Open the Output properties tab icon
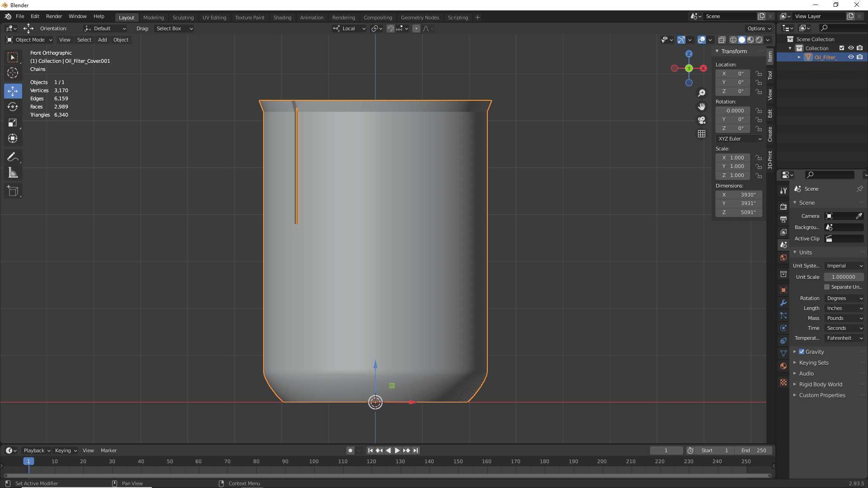The width and height of the screenshot is (868, 488). pos(783,219)
